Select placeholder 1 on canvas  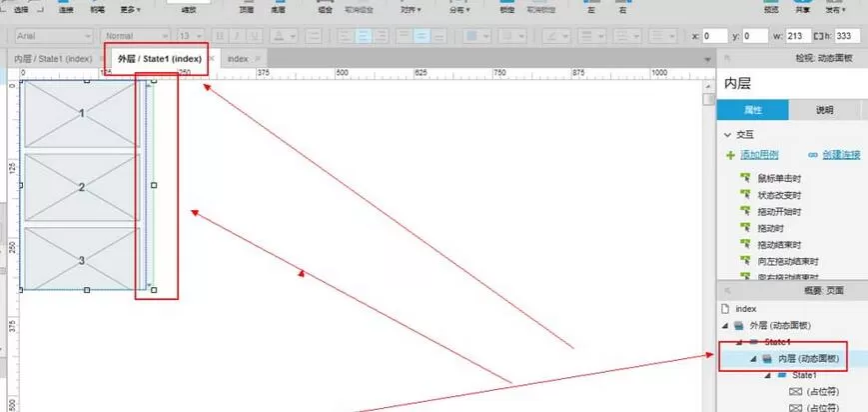[81, 114]
